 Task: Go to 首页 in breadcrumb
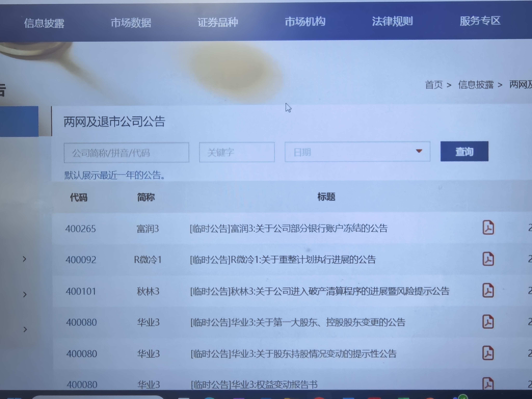click(x=434, y=85)
